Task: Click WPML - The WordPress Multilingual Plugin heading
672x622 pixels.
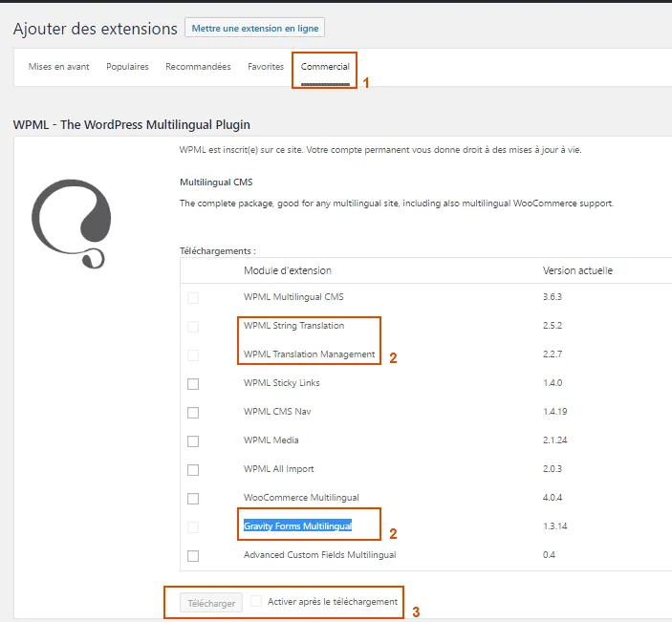Action: [x=132, y=124]
